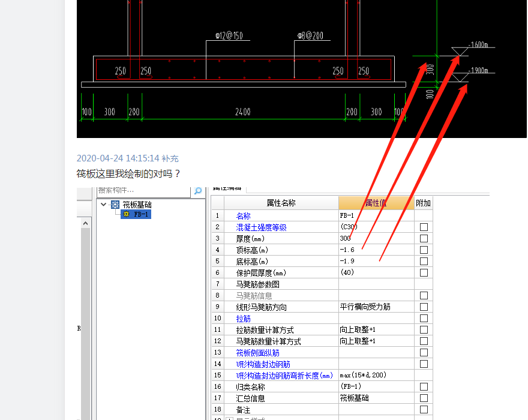Click the -1.9 bottom elevation value

coord(347,262)
